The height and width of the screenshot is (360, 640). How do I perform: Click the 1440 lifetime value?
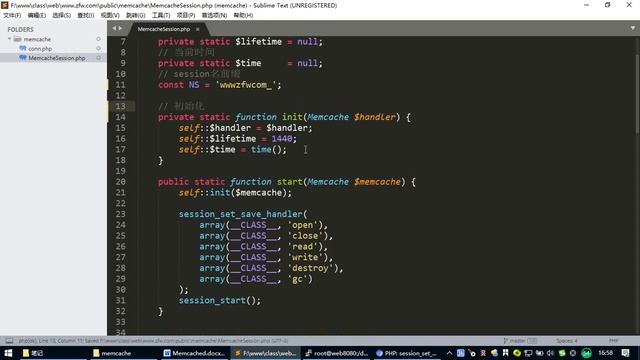click(282, 139)
